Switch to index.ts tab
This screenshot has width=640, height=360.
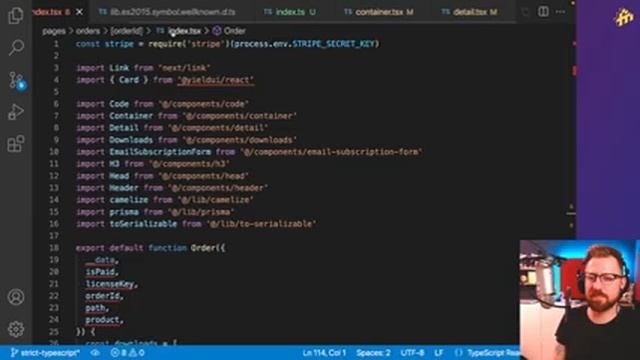tap(290, 12)
